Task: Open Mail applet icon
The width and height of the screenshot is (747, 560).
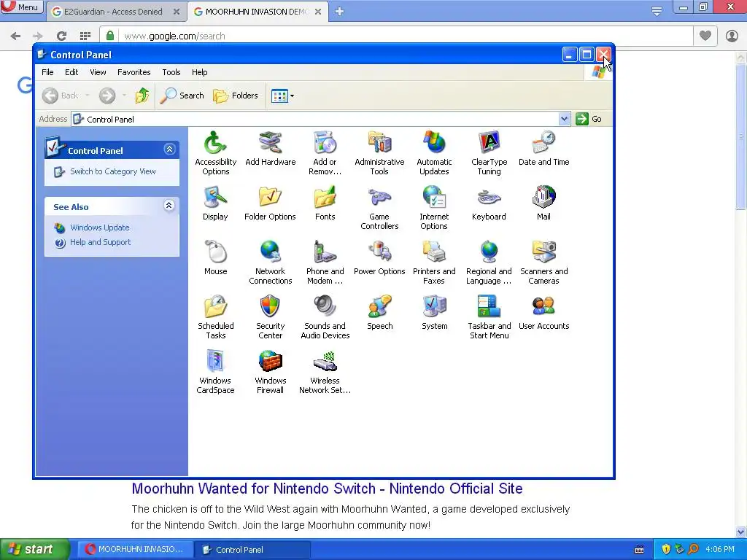Action: 543,203
